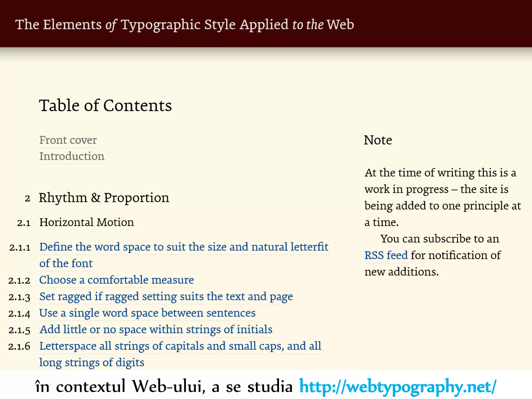532x399 pixels.
Task: Click the Table of Contents heading
Action: 105,106
